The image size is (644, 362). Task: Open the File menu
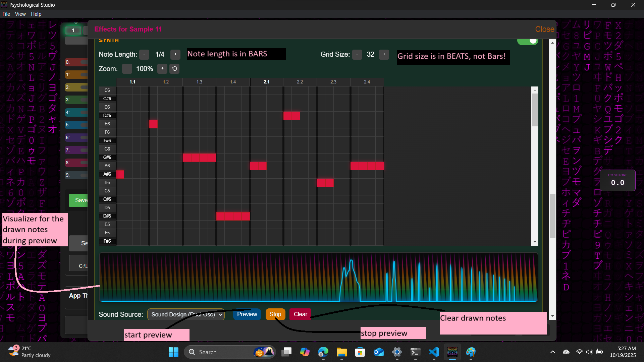tap(6, 14)
